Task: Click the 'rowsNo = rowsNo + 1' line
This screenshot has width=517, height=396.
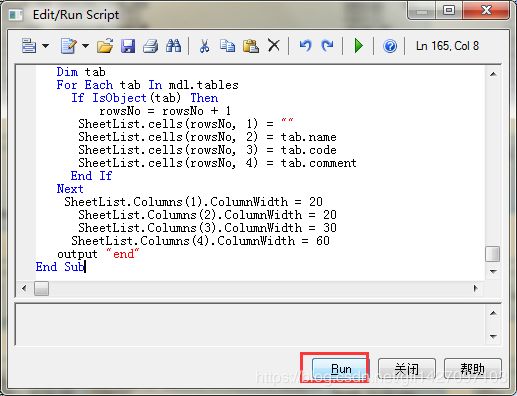Action: (x=165, y=111)
